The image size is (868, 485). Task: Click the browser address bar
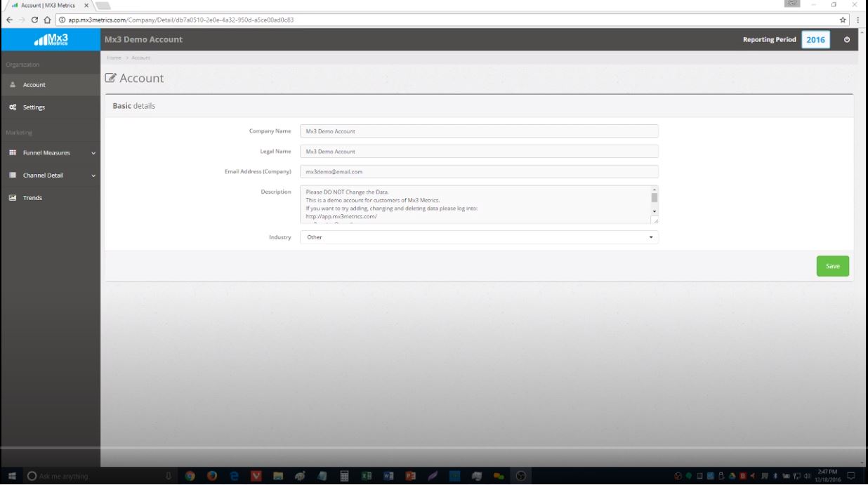449,20
